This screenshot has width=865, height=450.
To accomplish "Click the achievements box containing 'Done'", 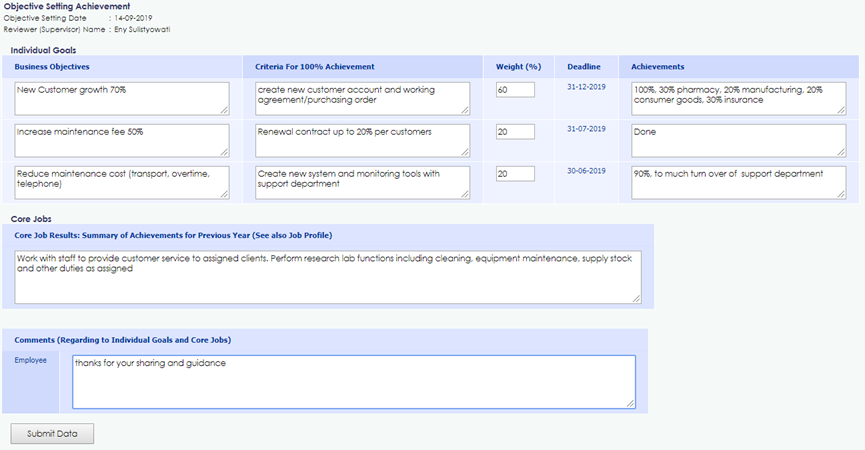I will (738, 140).
